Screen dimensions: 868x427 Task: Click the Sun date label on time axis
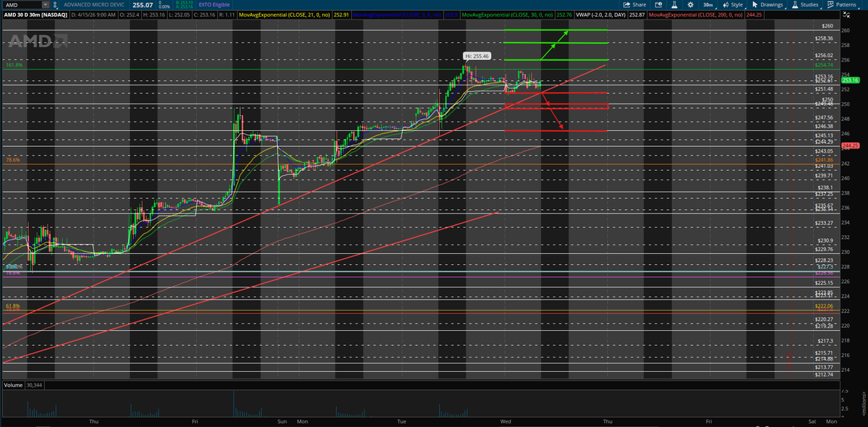[282, 420]
